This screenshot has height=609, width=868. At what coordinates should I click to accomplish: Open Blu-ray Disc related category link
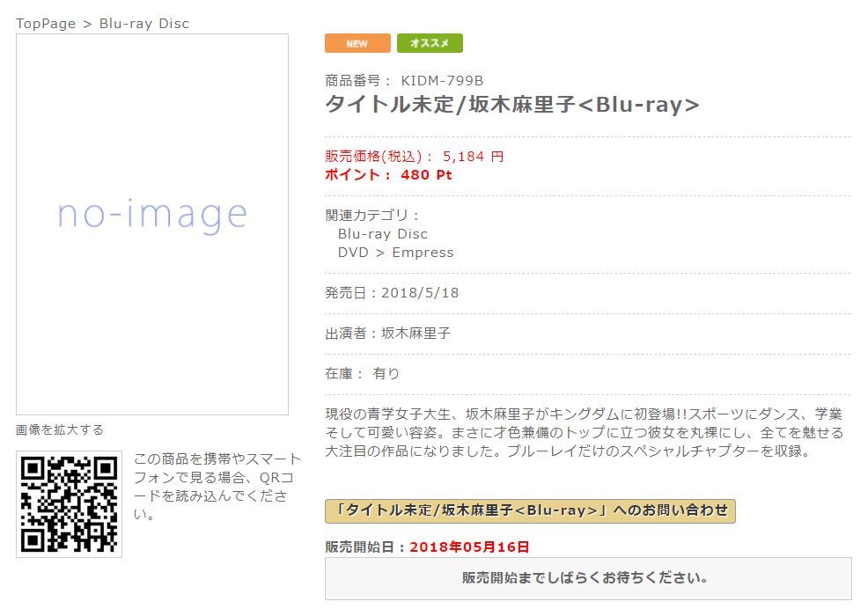pyautogui.click(x=383, y=233)
